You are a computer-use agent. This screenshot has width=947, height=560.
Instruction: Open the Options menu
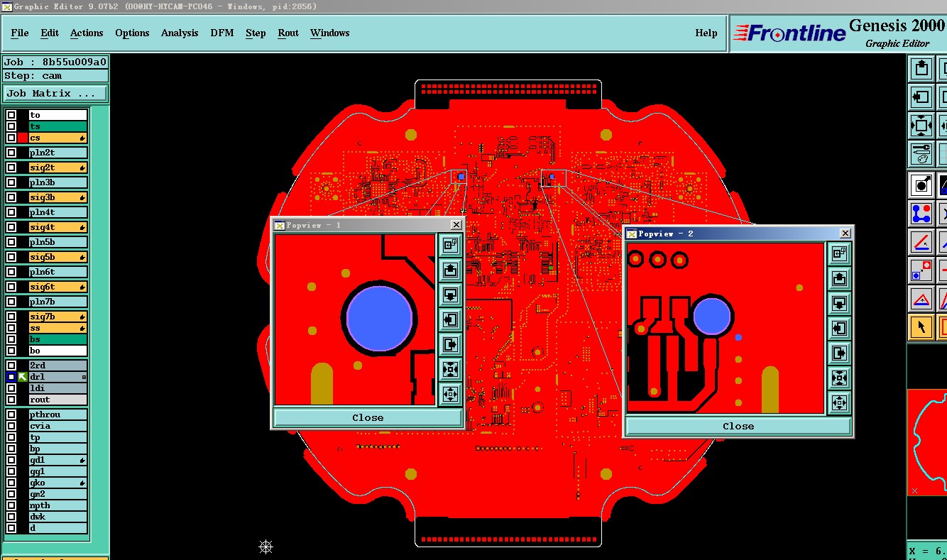point(132,33)
